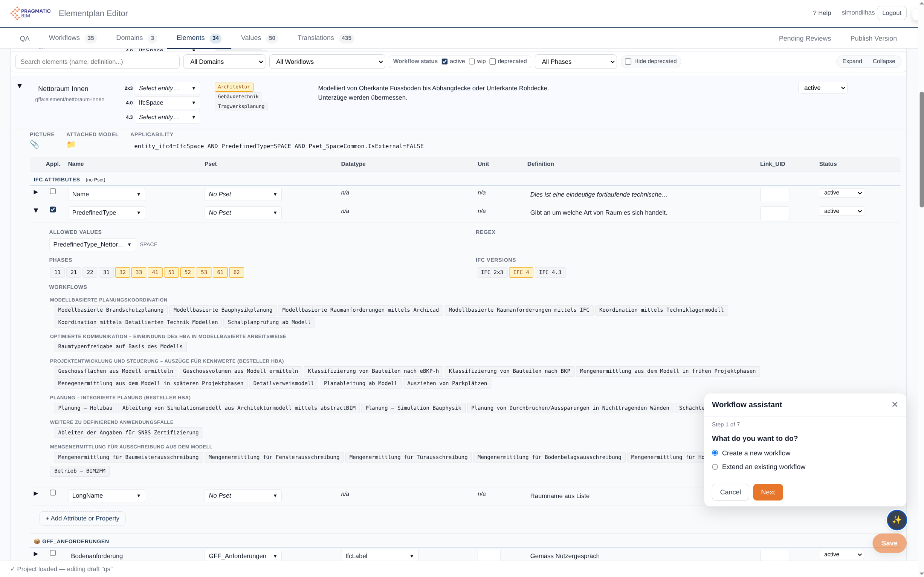Click Expand all button
This screenshot has width=924, height=577.
click(x=852, y=61)
